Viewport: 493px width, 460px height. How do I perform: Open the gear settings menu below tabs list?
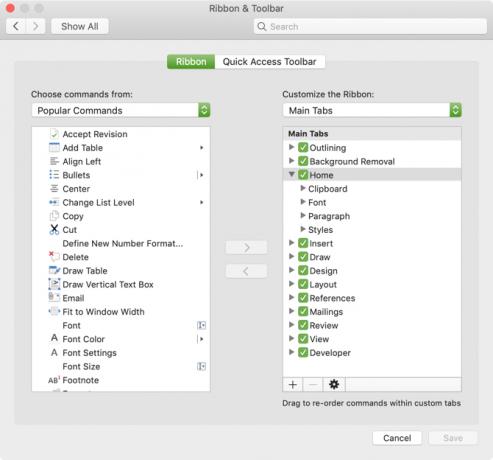[x=334, y=384]
